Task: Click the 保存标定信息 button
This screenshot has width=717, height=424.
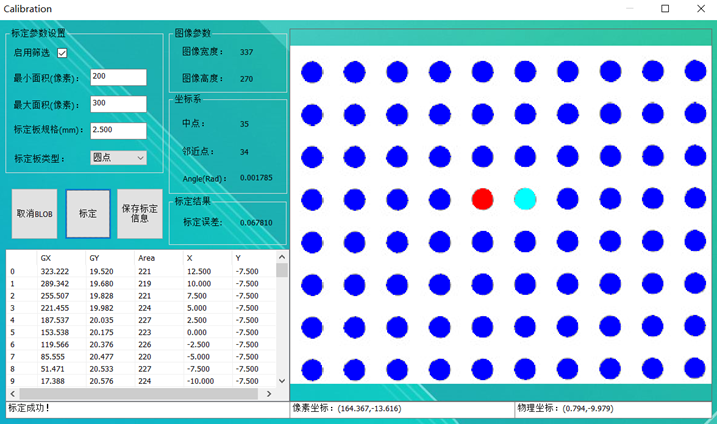Action: (x=140, y=214)
